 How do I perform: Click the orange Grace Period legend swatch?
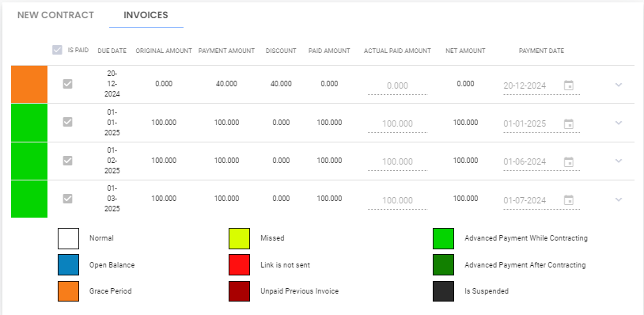click(68, 291)
